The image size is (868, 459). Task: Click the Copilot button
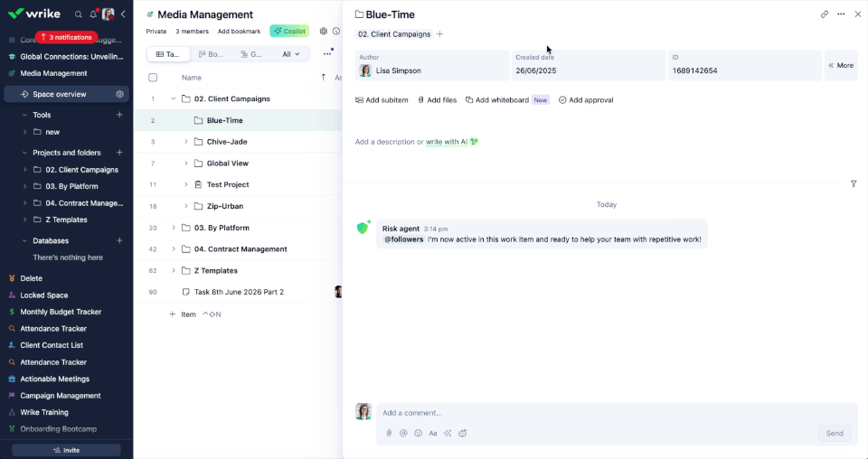(289, 31)
